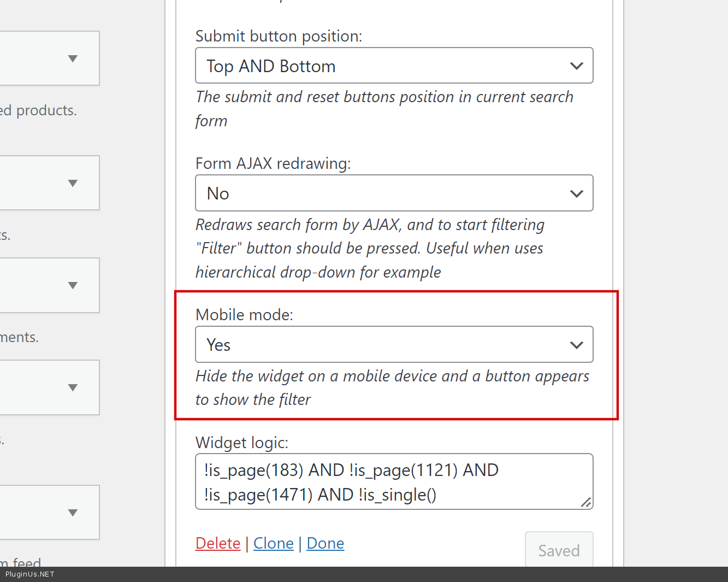
Task: Click the Widget logic textarea resize handle
Action: (586, 502)
